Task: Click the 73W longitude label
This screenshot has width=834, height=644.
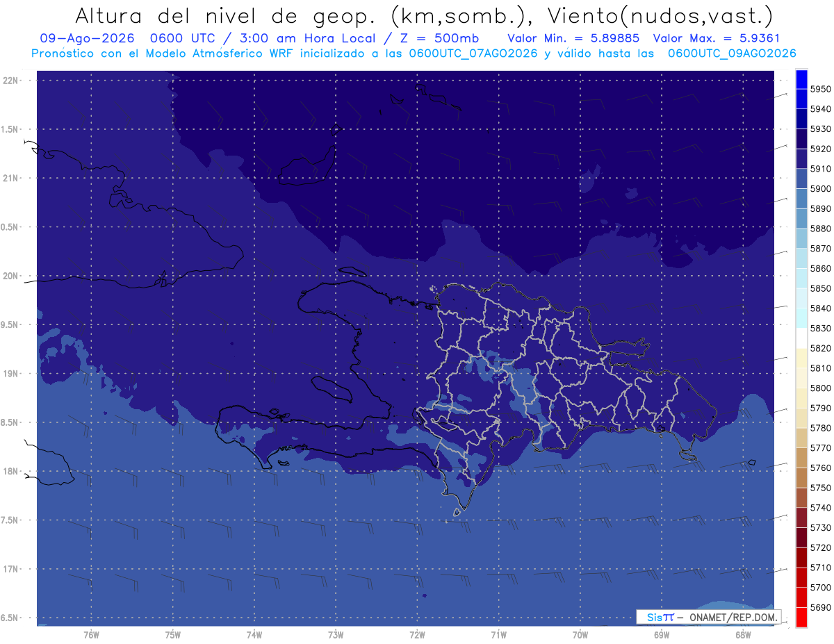Action: tap(336, 634)
